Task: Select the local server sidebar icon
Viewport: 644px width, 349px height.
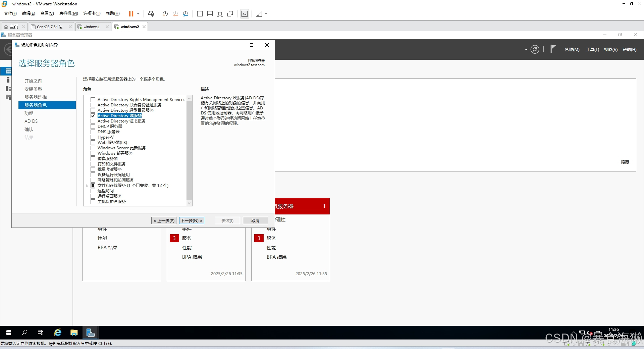Action: pos(8,80)
